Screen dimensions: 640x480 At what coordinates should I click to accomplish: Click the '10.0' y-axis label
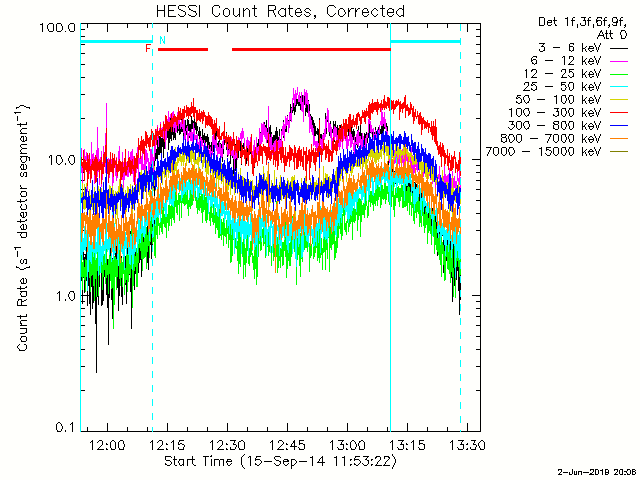61,160
